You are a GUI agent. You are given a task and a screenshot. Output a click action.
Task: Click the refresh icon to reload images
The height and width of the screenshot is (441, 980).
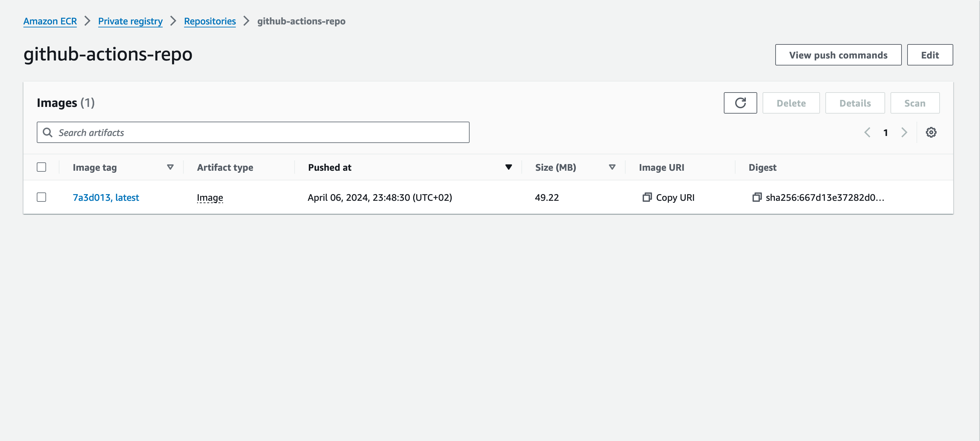(740, 103)
